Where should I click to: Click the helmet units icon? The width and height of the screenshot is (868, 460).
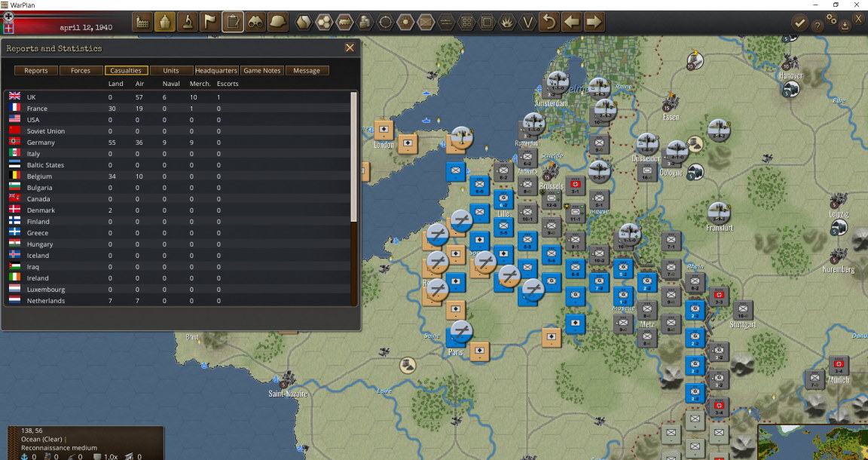[x=278, y=23]
